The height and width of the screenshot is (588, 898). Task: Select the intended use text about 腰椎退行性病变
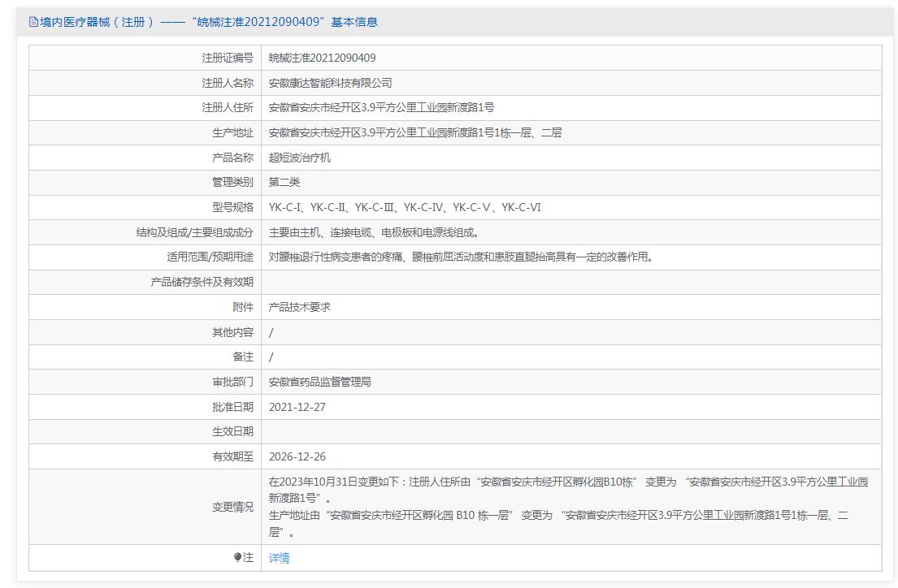(462, 257)
